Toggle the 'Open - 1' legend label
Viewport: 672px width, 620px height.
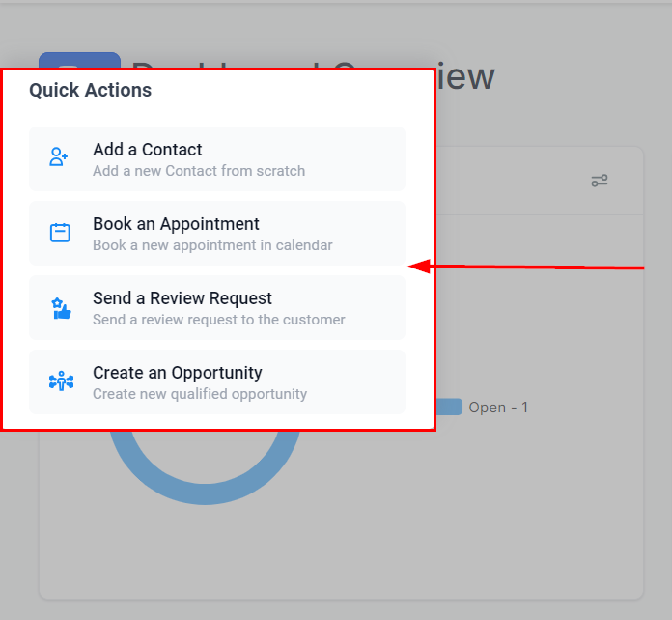pyautogui.click(x=498, y=408)
